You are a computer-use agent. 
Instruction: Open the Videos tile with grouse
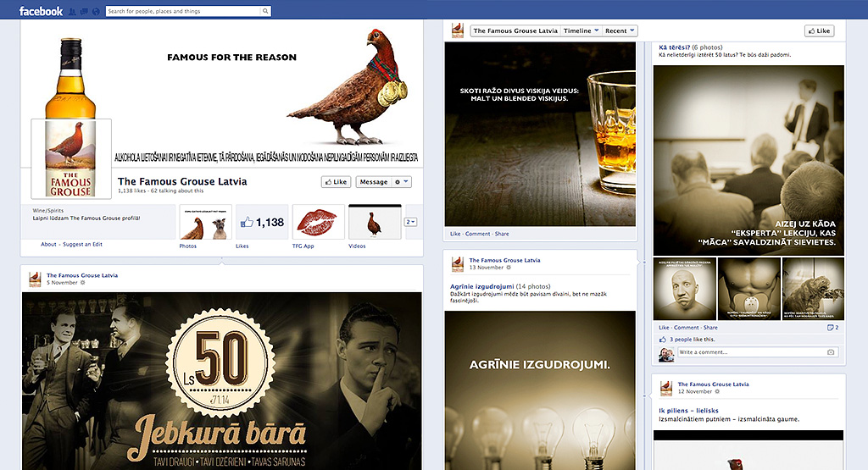pos(375,222)
